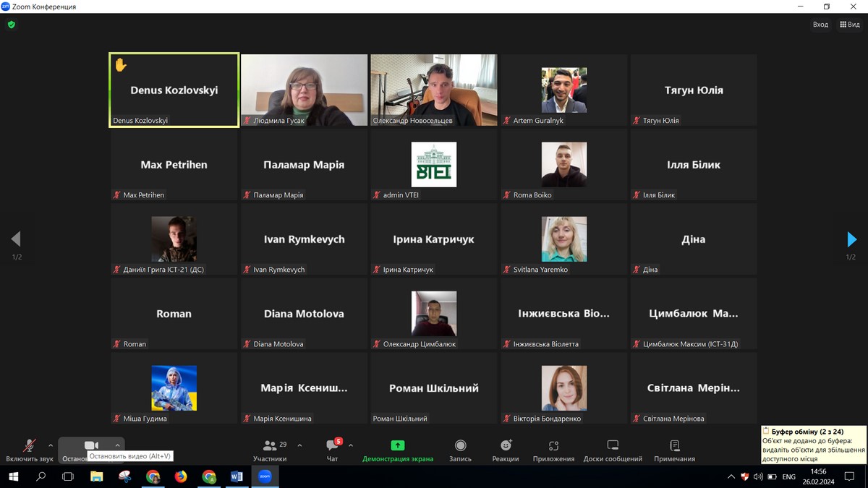
Task: Start recording with Запись button
Action: 460,450
